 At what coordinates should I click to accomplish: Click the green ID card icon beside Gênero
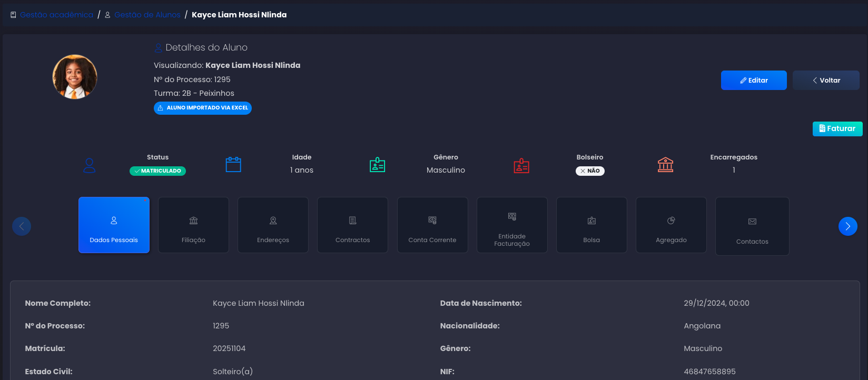click(x=378, y=165)
